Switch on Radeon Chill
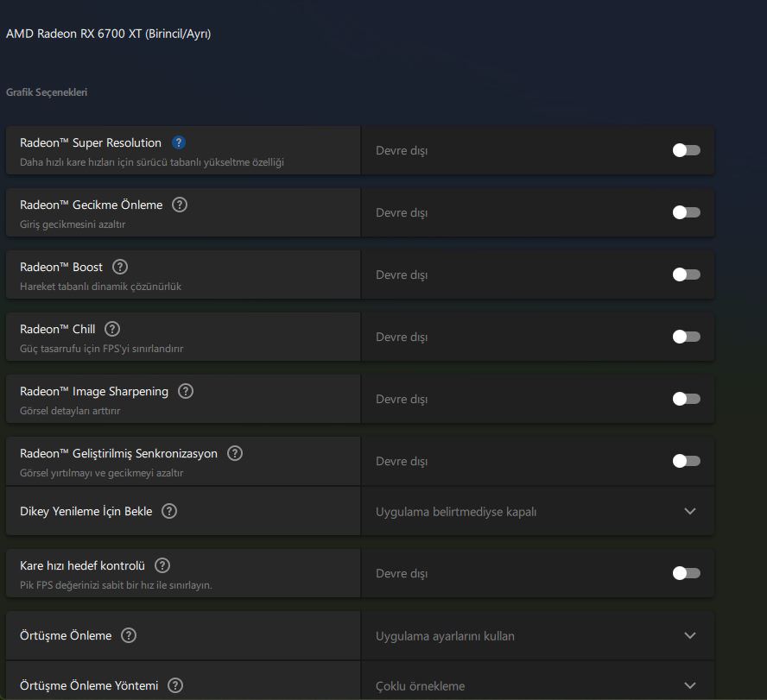Viewport: 767px width, 700px height. point(687,337)
